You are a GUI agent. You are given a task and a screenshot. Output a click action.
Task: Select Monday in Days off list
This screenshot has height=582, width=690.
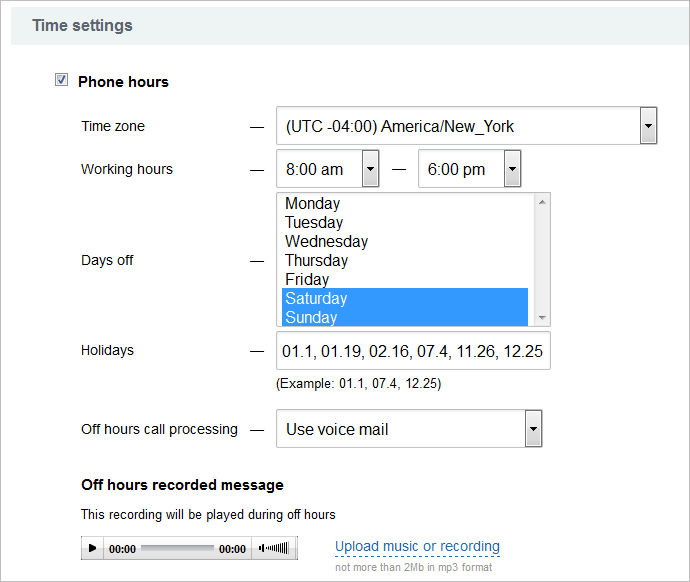[x=312, y=204]
